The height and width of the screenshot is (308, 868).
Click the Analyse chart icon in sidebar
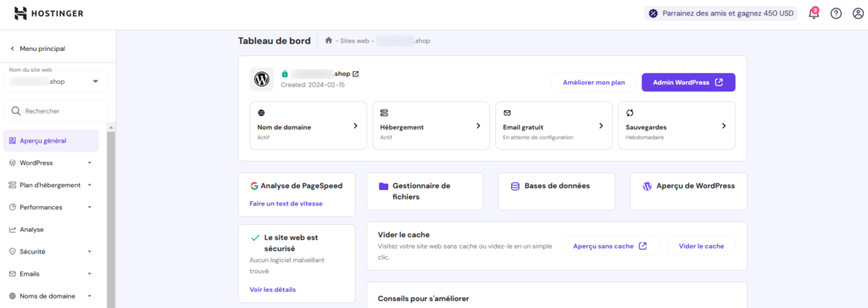click(x=12, y=229)
